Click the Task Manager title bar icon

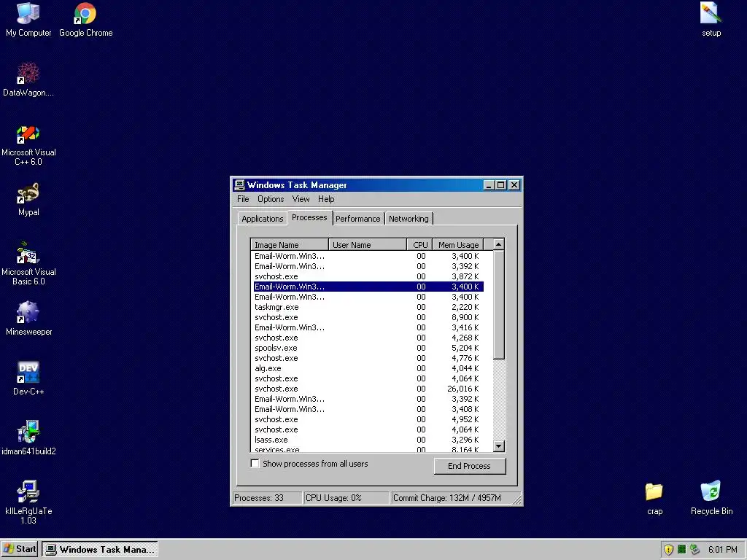point(239,184)
